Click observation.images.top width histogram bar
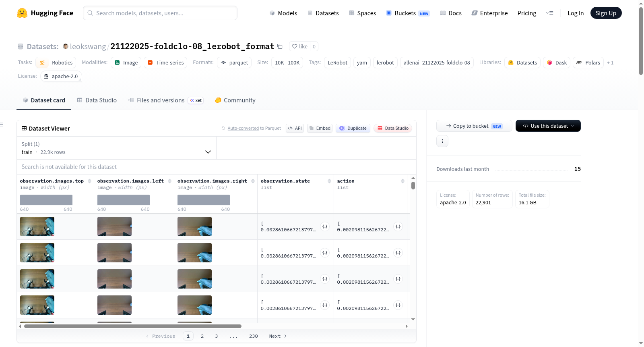This screenshot has width=644, height=347. tap(46, 200)
